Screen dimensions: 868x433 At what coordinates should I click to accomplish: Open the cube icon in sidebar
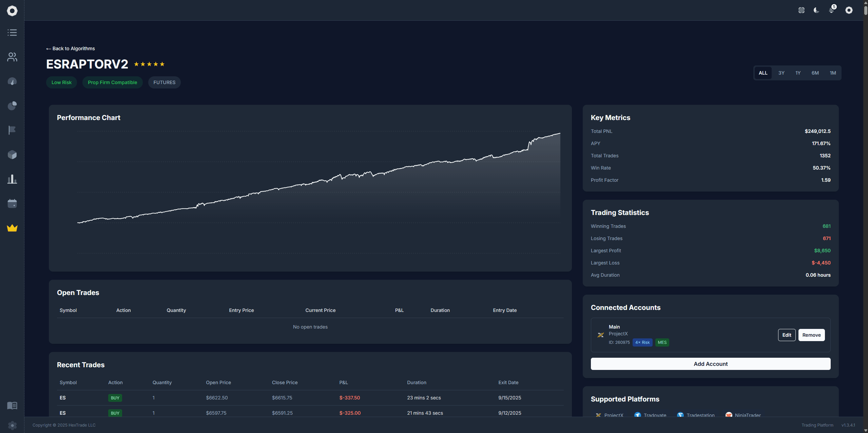click(12, 155)
